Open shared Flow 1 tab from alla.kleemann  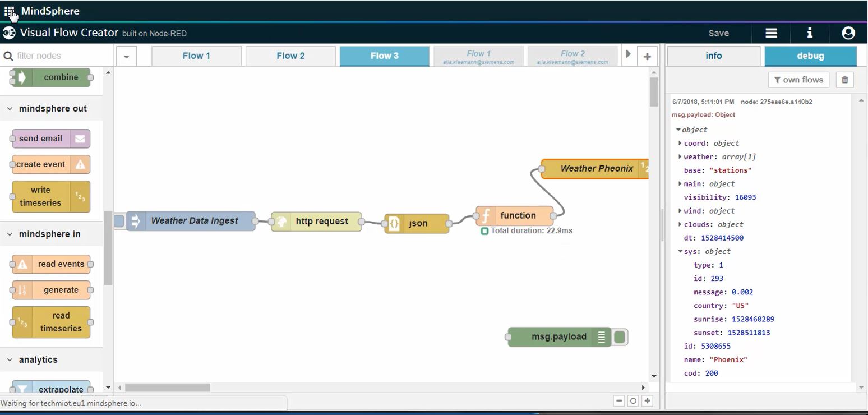478,56
